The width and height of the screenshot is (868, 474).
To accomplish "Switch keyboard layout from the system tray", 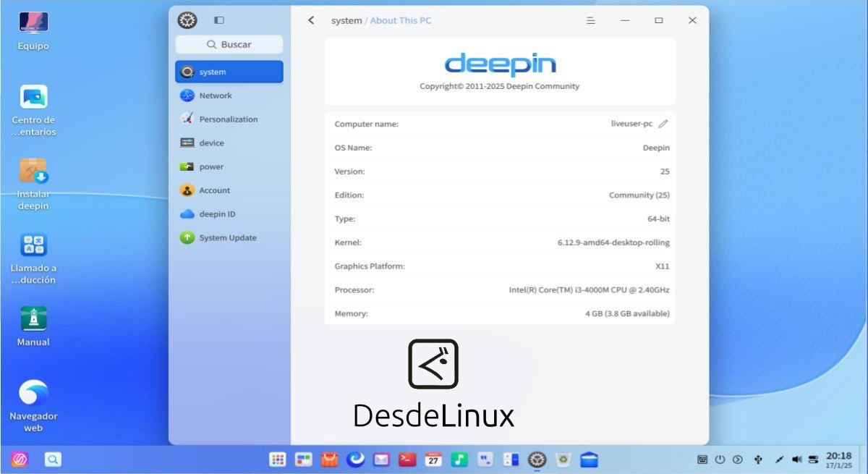I will [x=702, y=459].
